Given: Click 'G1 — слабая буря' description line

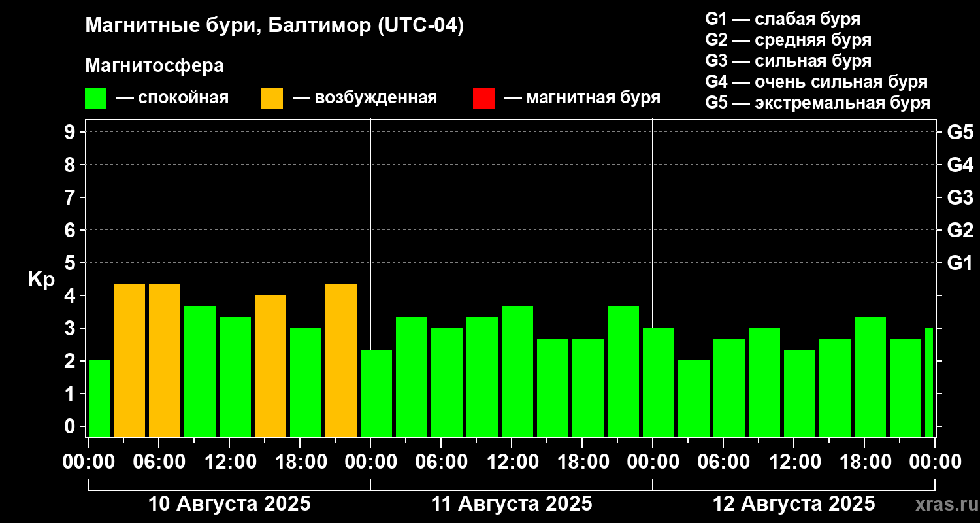Looking at the screenshot, I should (x=783, y=19).
